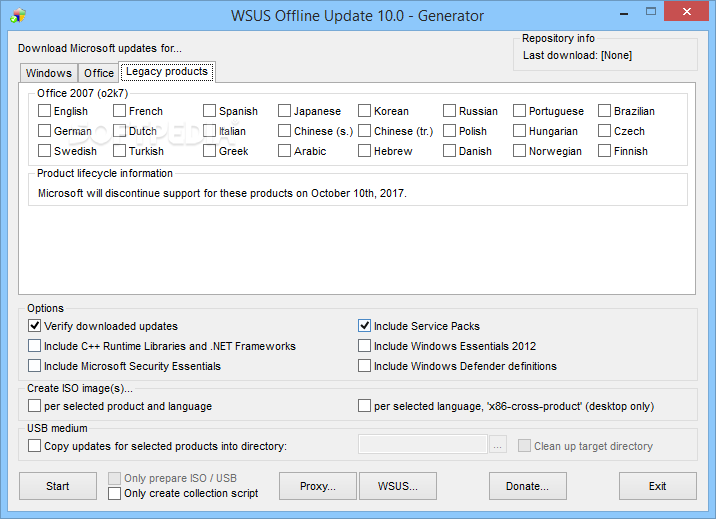The image size is (716, 519).
Task: Enable the Russian language option
Action: 449,111
